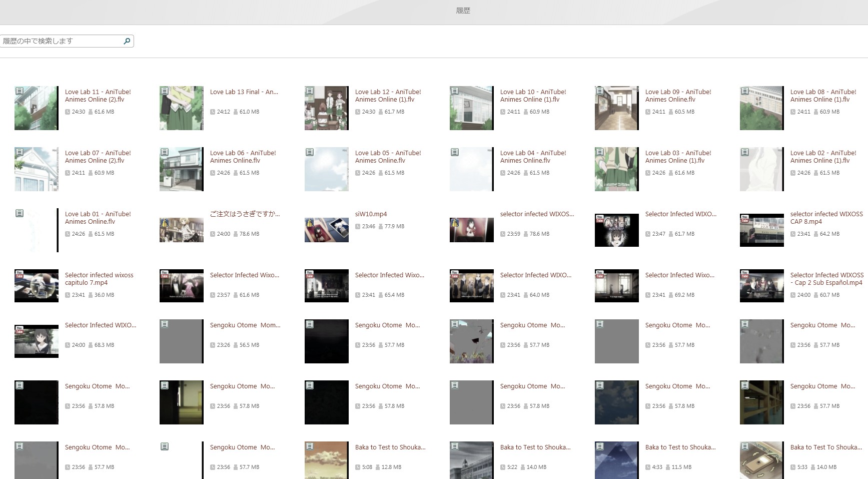This screenshot has width=868, height=479.
Task: Open the Love Lab 03 video thumbnail
Action: pyautogui.click(x=617, y=169)
